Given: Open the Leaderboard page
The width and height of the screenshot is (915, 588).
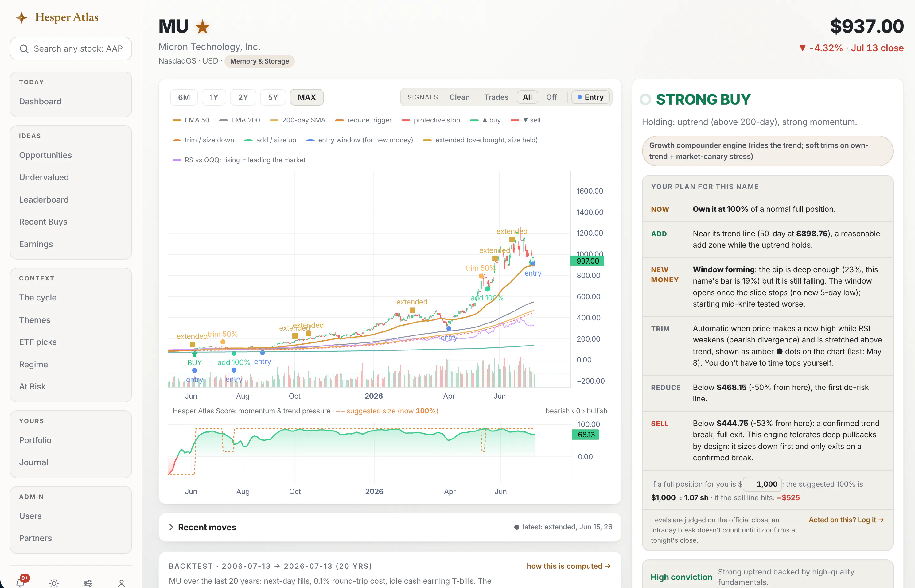Looking at the screenshot, I should click(x=44, y=199).
